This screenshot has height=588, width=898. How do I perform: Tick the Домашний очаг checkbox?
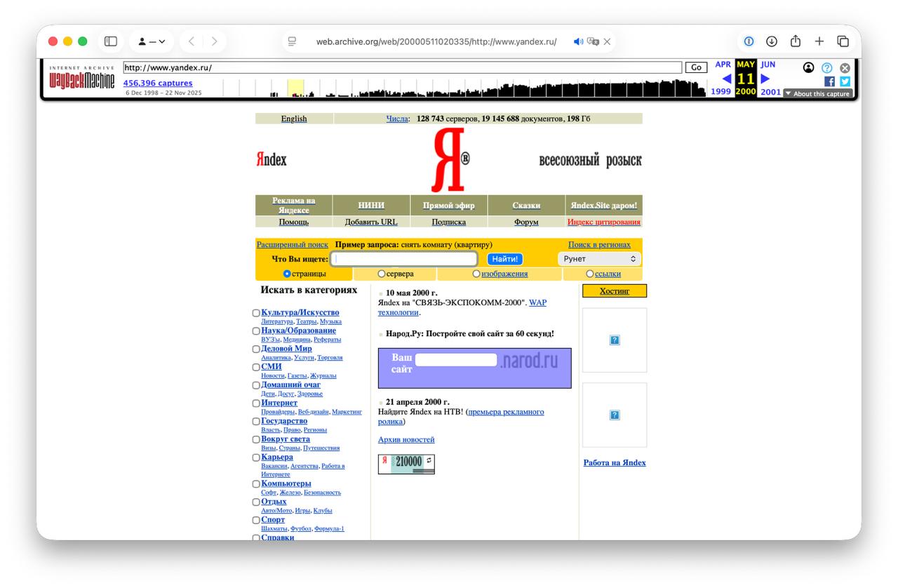[256, 386]
